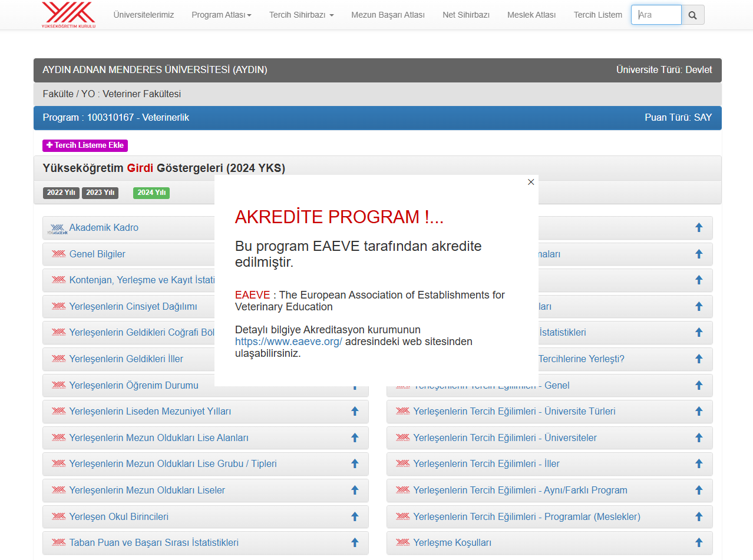Click arrow icon on Tercih Eğilimleri - Üniversiteler row
The image size is (753, 560).
pyautogui.click(x=699, y=438)
